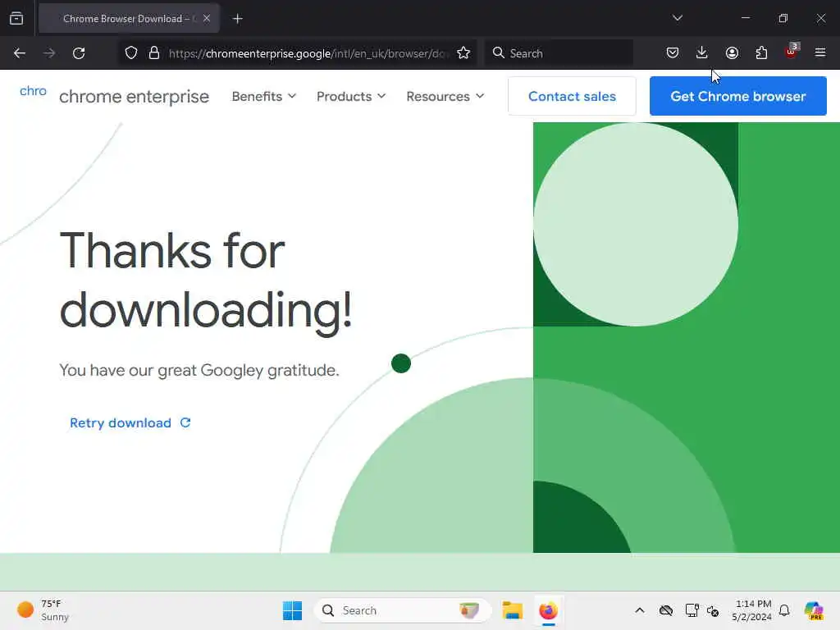The image size is (840, 630).
Task: Expand the Resources menu
Action: (x=445, y=97)
